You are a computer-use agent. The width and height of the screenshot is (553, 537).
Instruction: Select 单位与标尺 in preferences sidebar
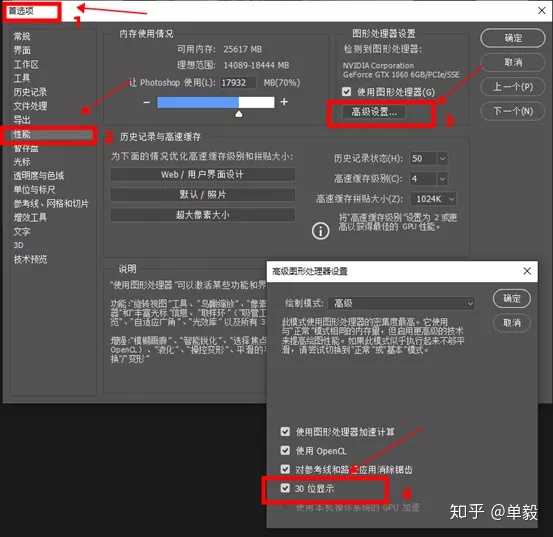tap(34, 190)
